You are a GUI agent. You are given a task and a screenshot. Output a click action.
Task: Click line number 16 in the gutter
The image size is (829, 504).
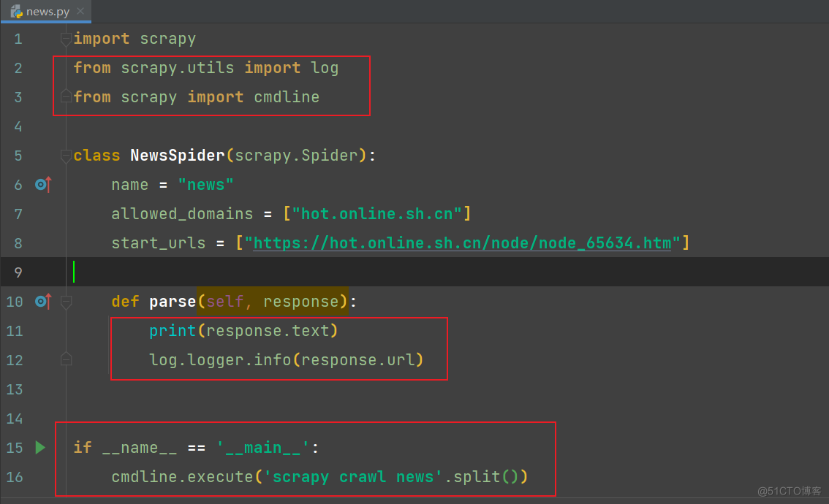[15, 478]
